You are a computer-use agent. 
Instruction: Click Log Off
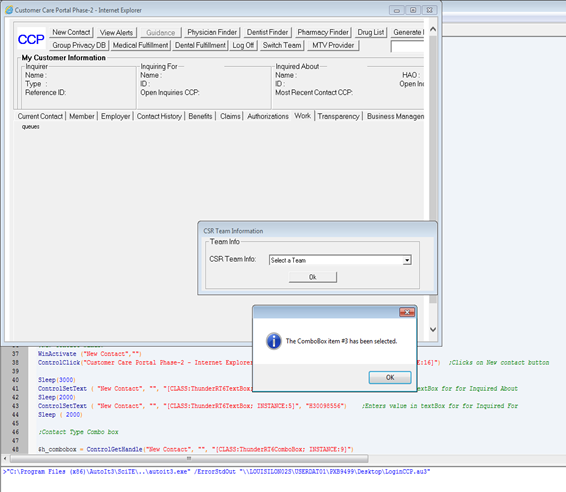[x=243, y=45]
